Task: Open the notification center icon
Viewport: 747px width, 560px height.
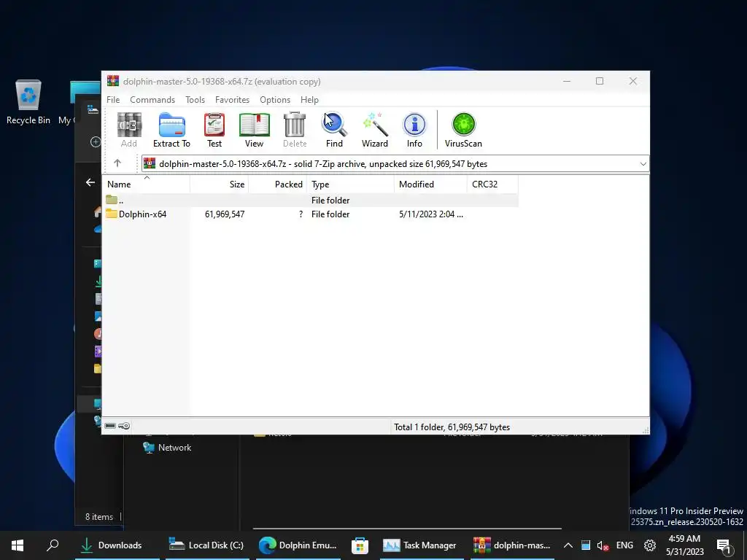Action: tap(724, 545)
